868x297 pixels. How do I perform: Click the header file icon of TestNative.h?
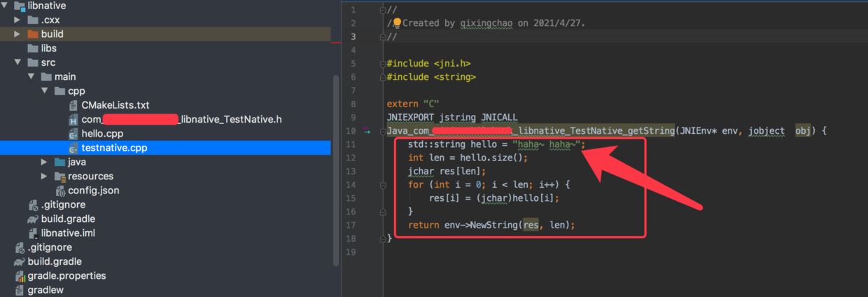[x=73, y=120]
